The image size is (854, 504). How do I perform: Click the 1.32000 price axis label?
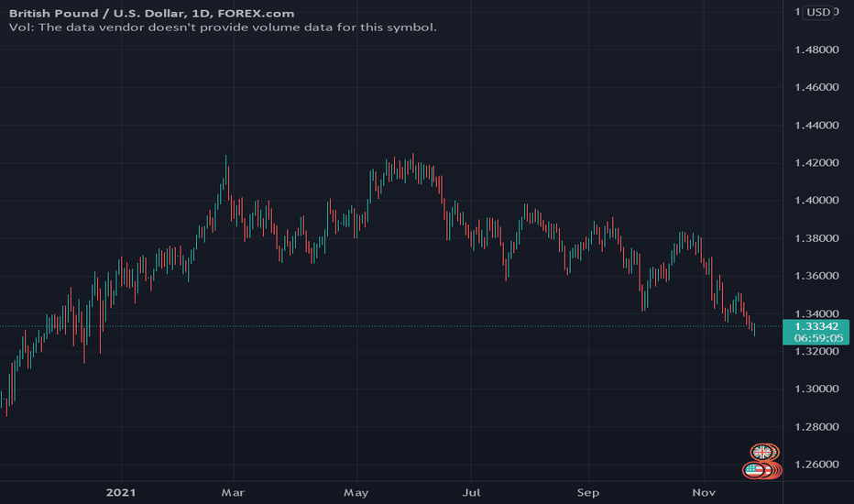[816, 352]
